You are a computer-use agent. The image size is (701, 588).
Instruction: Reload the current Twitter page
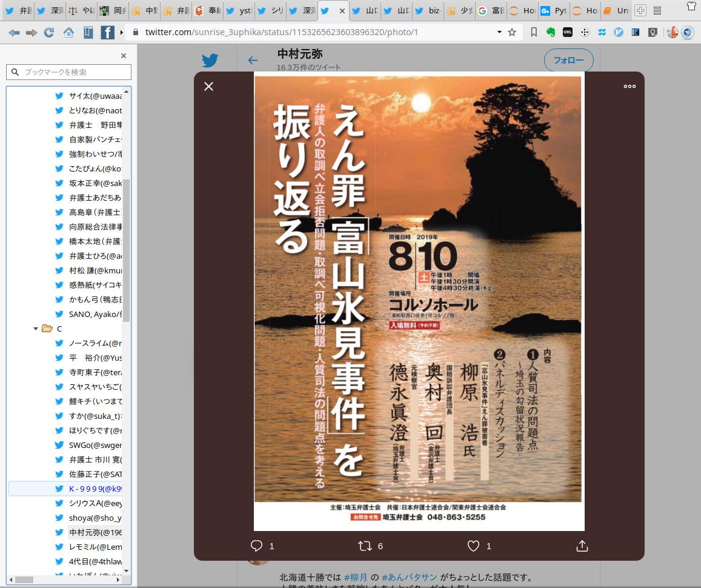click(x=49, y=32)
